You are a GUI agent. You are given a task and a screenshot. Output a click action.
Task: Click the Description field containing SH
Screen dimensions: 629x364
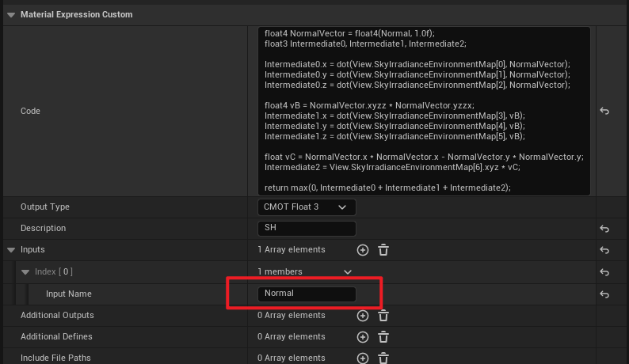click(x=307, y=229)
